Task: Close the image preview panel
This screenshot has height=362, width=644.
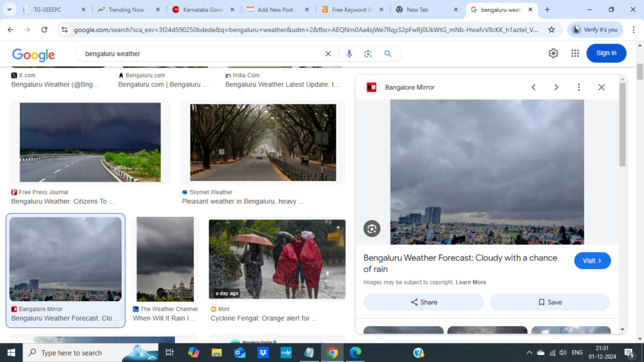Action: tap(601, 87)
